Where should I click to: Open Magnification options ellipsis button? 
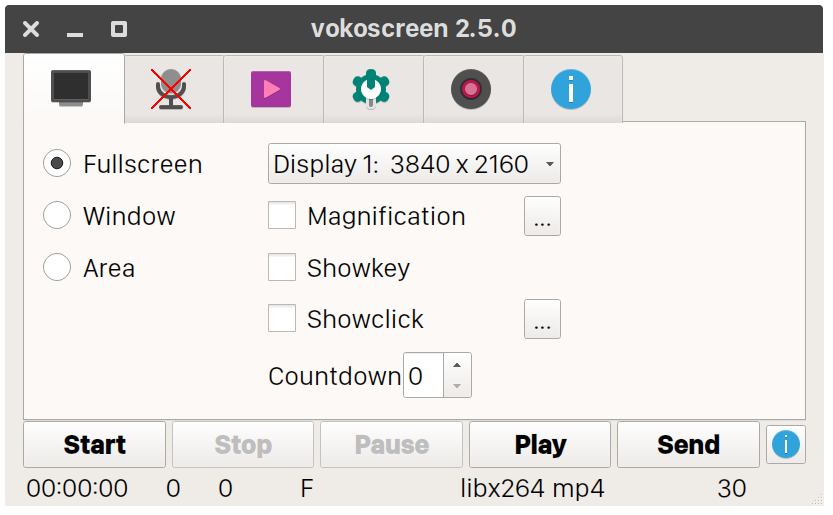542,217
